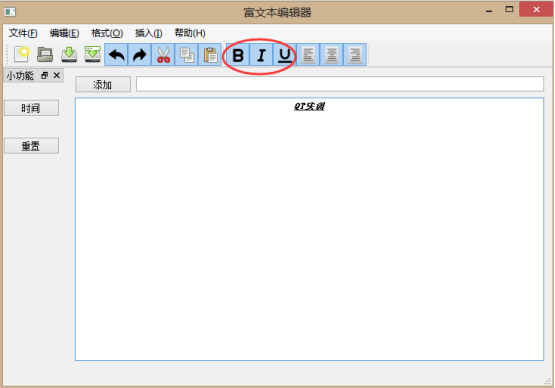Image resolution: width=555 pixels, height=388 pixels.
Task: Create a new document with the New icon
Action: pos(22,55)
